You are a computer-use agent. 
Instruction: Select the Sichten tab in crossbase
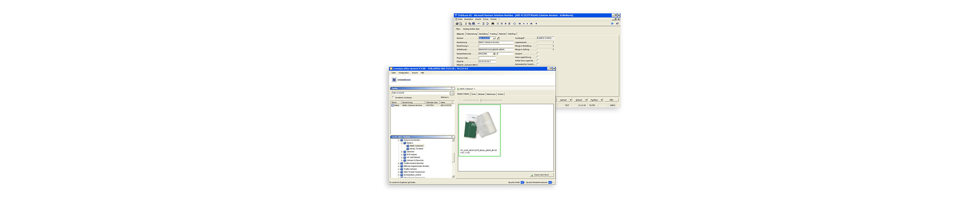[500, 94]
